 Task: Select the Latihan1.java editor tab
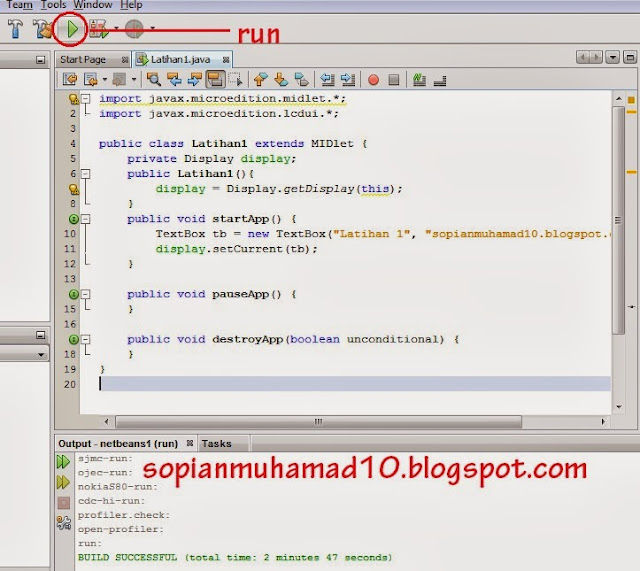[x=180, y=60]
